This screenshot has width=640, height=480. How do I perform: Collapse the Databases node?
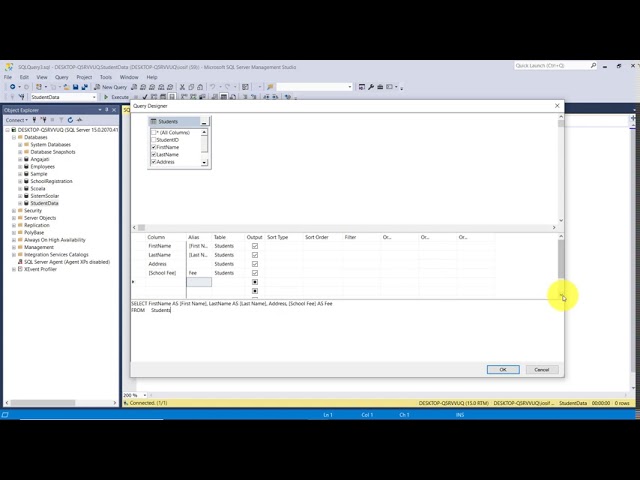click(14, 137)
